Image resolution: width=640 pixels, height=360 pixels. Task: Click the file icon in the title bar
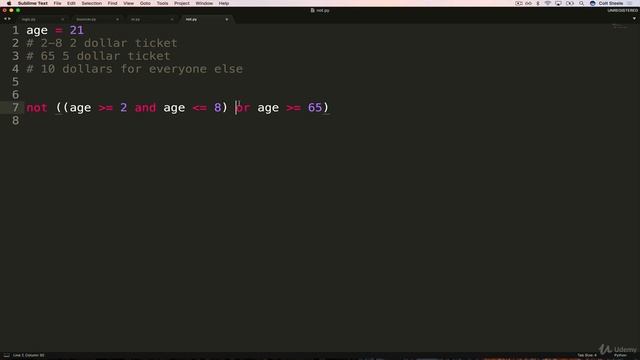click(x=313, y=10)
